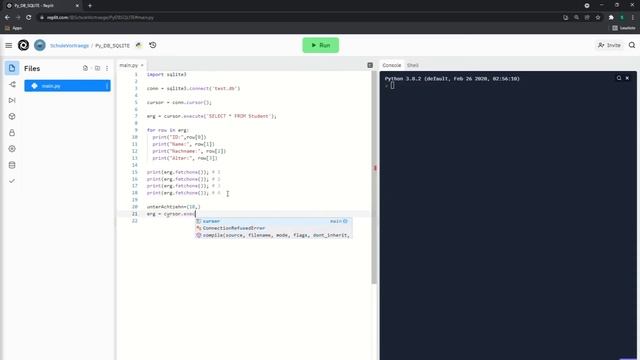The height and width of the screenshot is (360, 640).
Task: Click the Files panel heading
Action: click(x=32, y=69)
